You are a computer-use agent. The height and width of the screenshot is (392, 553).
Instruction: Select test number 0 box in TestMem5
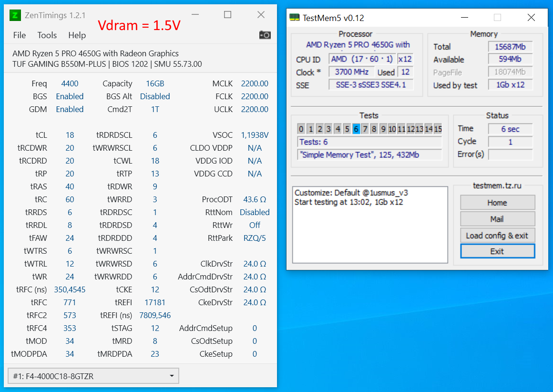click(301, 129)
